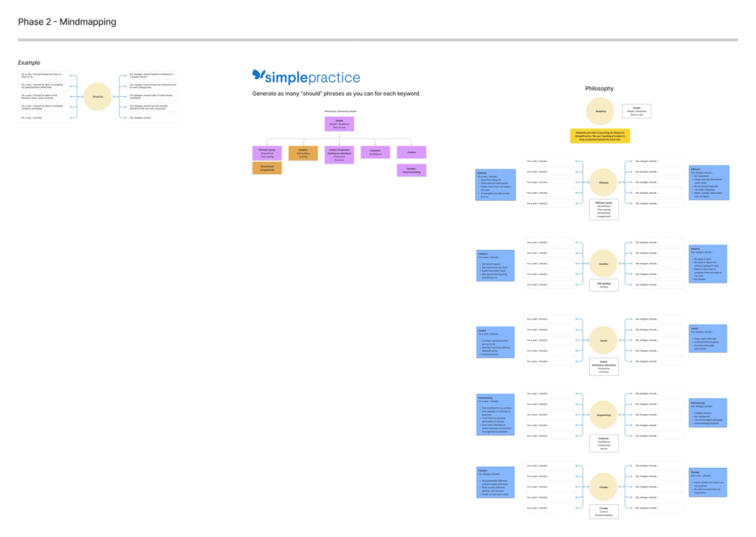The height and width of the screenshot is (537, 756).
Task: Select the purple Simple keyword node atop the tree
Action: pyautogui.click(x=339, y=124)
